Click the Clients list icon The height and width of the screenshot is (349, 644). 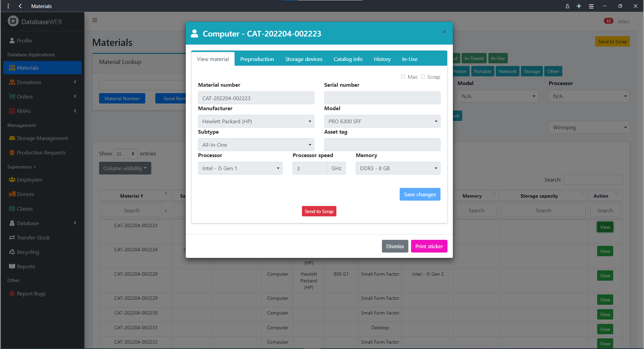click(12, 209)
